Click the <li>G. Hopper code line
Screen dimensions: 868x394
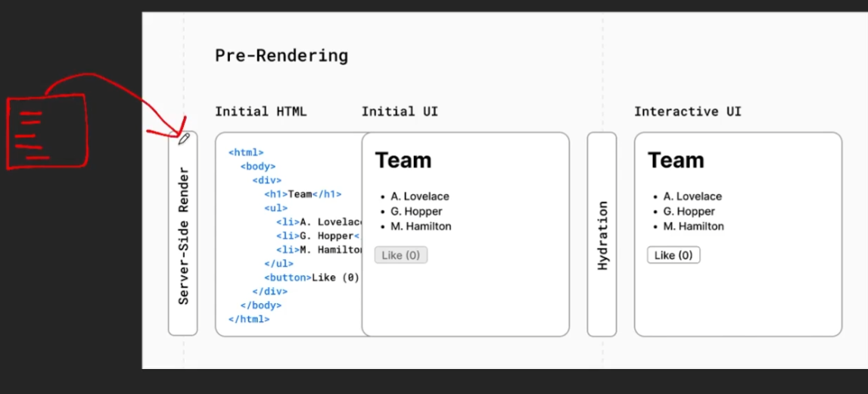click(x=319, y=236)
